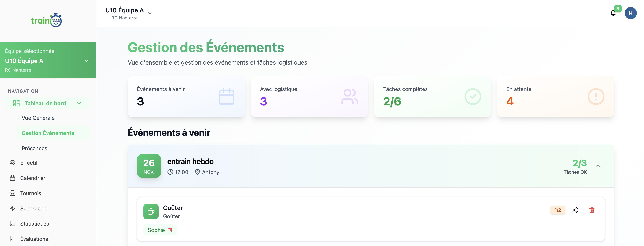Select the Effectif people icon in sidebar
The image size is (644, 246).
point(13,163)
